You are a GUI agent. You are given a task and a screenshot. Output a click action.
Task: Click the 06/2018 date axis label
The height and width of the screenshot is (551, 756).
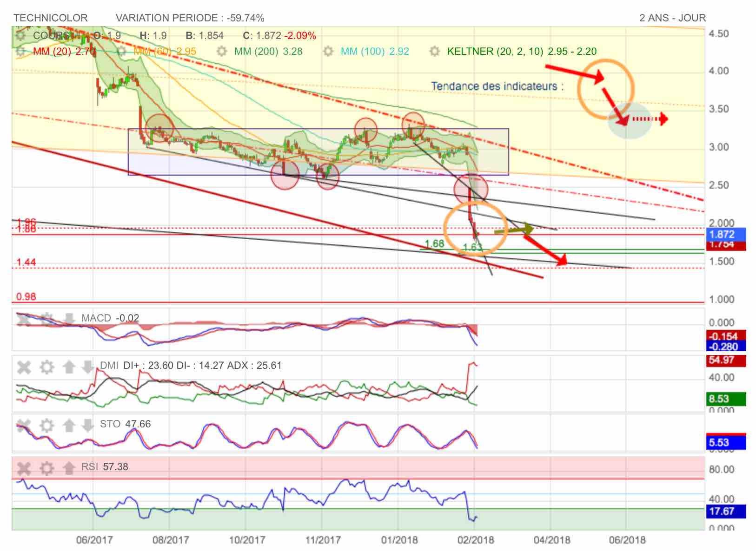coord(627,540)
